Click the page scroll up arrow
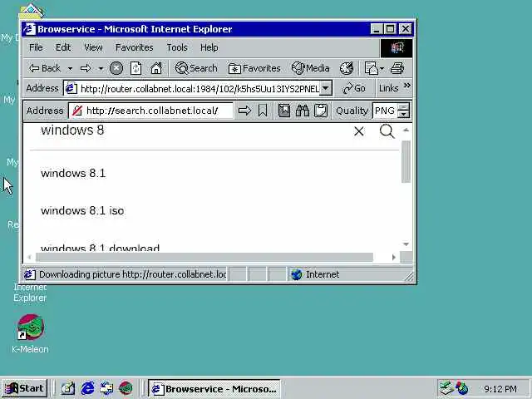Image resolution: width=532 pixels, height=399 pixels. tap(406, 131)
